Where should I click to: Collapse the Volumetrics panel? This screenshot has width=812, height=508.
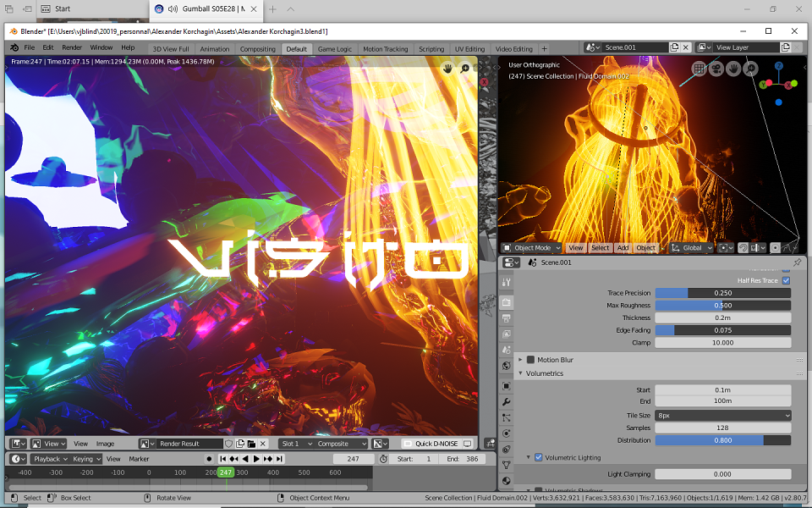point(544,373)
